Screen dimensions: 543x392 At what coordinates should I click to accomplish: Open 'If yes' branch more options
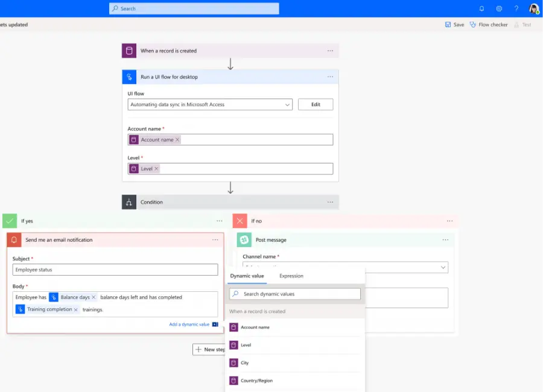[x=220, y=221]
